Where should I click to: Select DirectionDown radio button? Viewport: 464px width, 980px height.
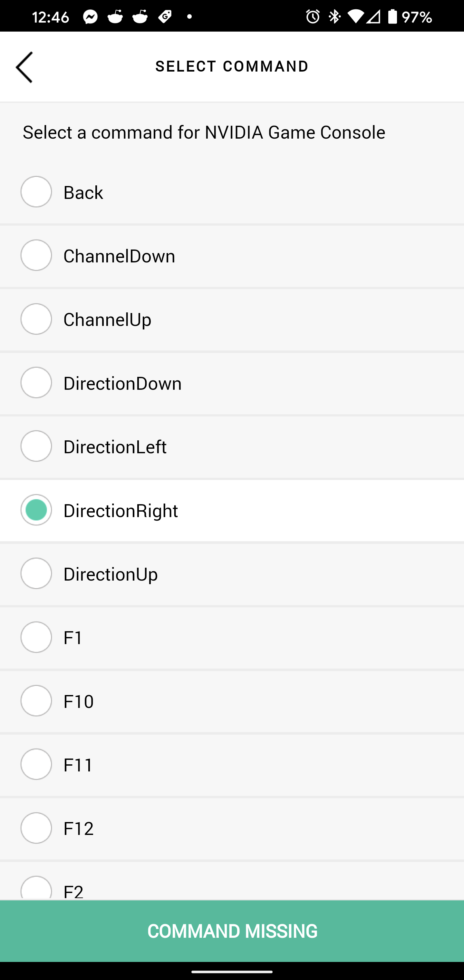click(x=36, y=382)
